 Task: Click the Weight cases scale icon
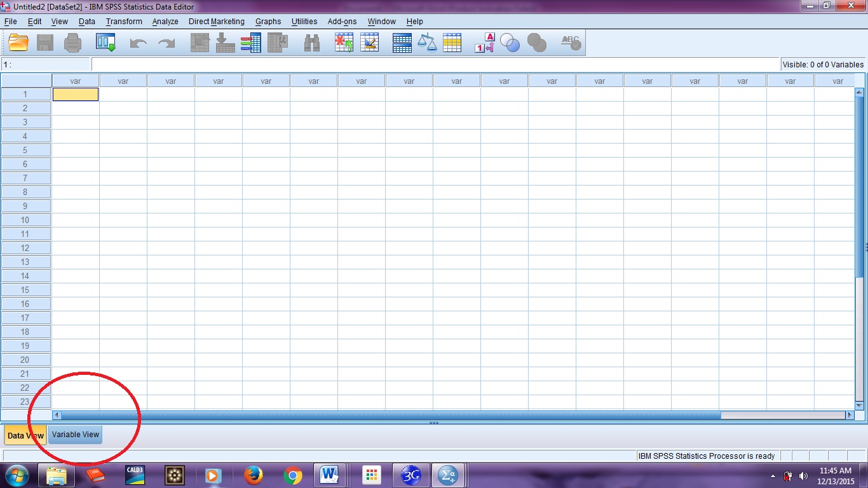pyautogui.click(x=427, y=43)
